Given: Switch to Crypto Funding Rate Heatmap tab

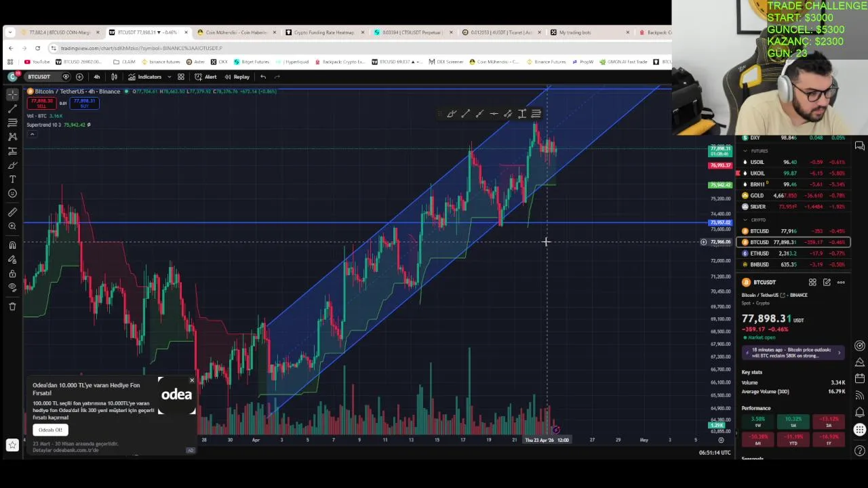Looking at the screenshot, I should click(325, 33).
